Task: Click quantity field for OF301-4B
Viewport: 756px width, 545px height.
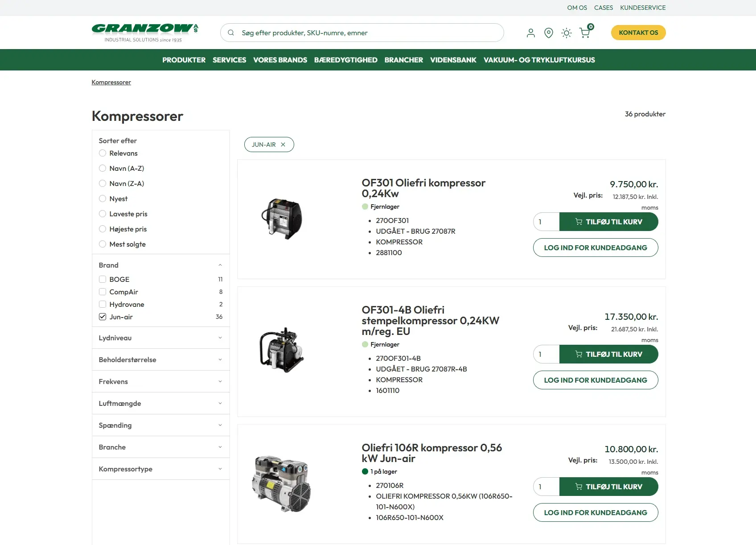Action: (x=546, y=354)
